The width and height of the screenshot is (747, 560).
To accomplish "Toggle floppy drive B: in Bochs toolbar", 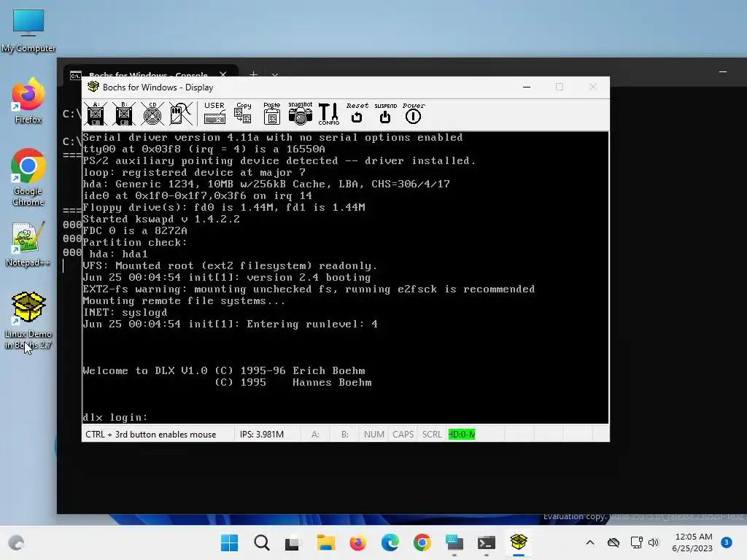I will [x=124, y=114].
